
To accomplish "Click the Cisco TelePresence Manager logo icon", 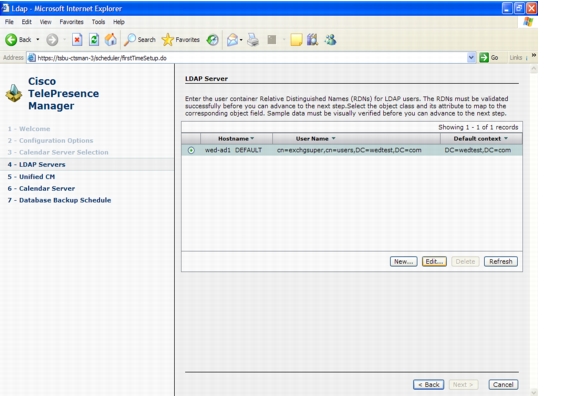I will pyautogui.click(x=14, y=93).
